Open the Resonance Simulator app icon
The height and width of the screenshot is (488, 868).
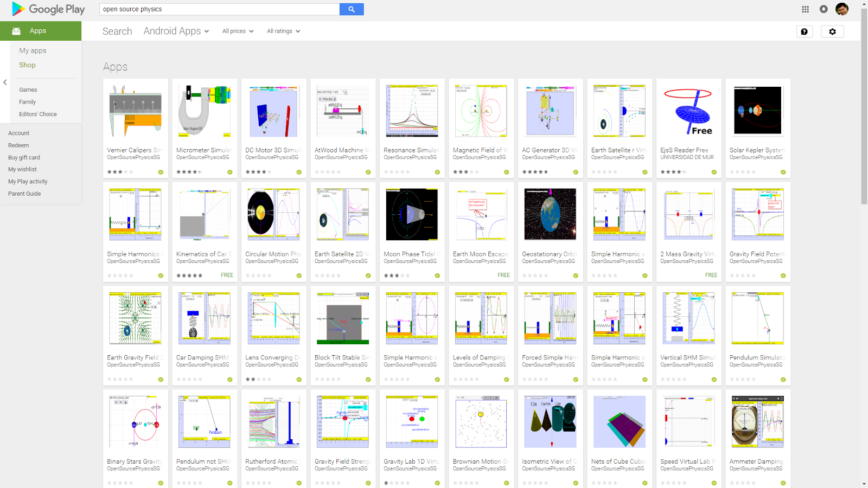[412, 111]
